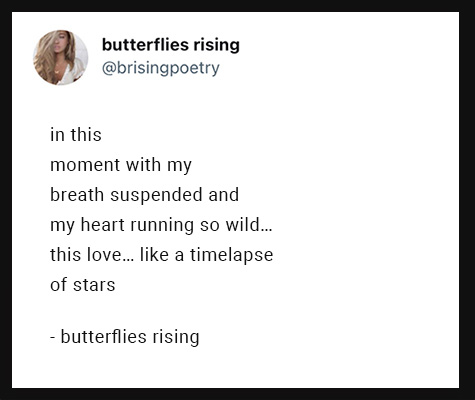Select the line "moment with my"
Viewport: 475px width, 400px height.
(121, 166)
